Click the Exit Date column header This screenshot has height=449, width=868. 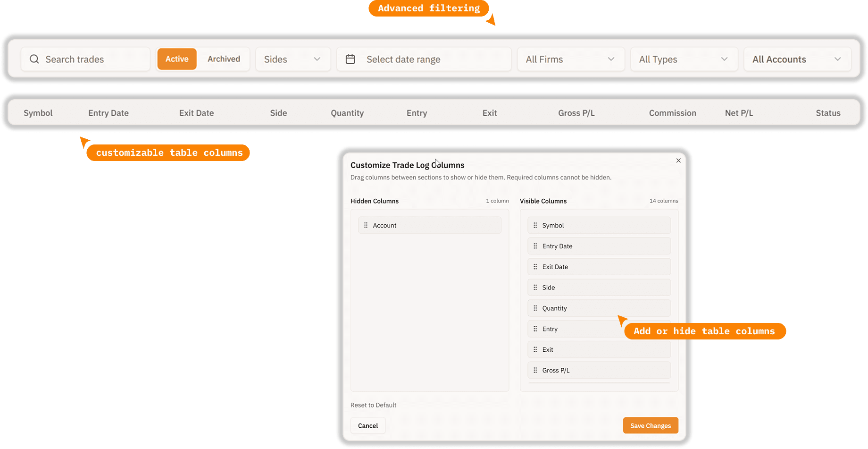pos(196,113)
